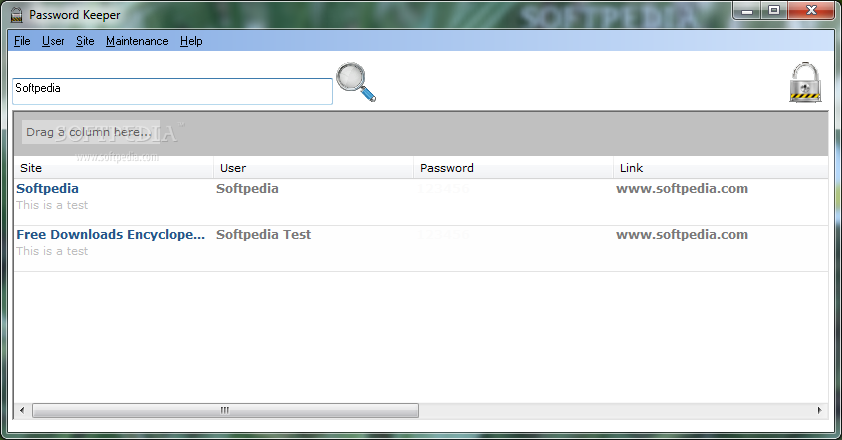Sort by the Site column header
Viewport: 842px width, 440px height.
pos(113,168)
